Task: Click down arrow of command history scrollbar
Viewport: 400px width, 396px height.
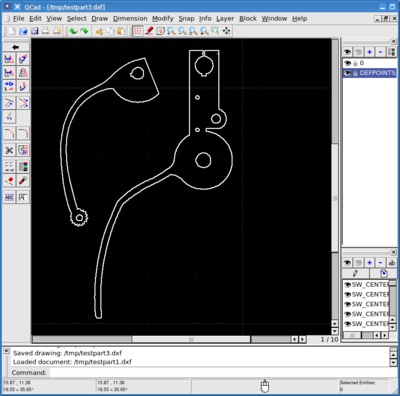Action: pyautogui.click(x=393, y=363)
